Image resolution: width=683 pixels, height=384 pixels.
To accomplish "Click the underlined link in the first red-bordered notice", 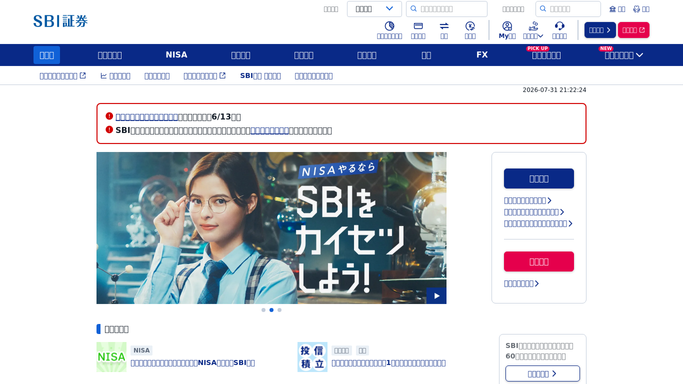I will point(146,117).
